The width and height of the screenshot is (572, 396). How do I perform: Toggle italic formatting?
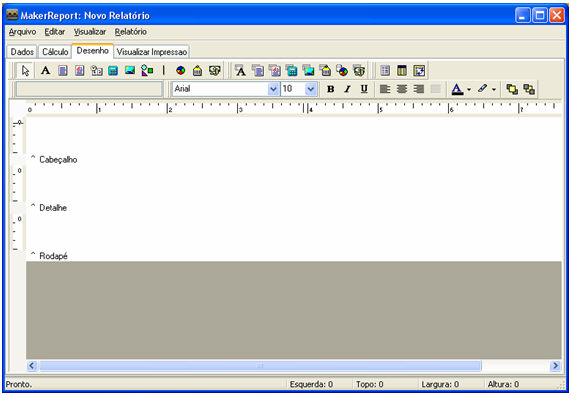click(x=347, y=89)
